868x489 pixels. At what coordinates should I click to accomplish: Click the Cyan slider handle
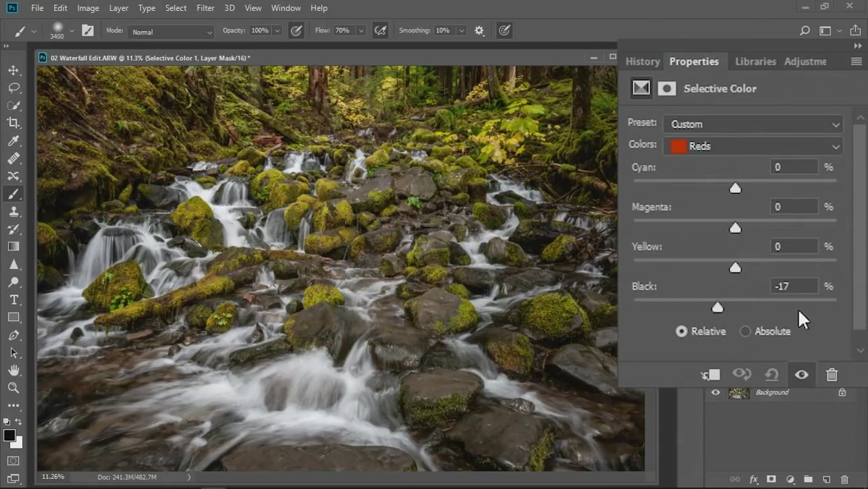[735, 188]
